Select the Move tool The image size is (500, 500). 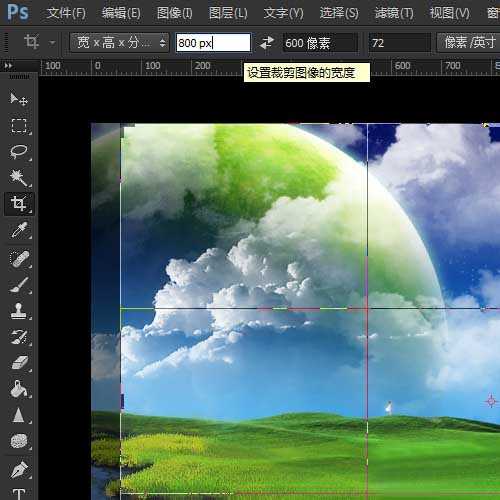click(x=19, y=99)
